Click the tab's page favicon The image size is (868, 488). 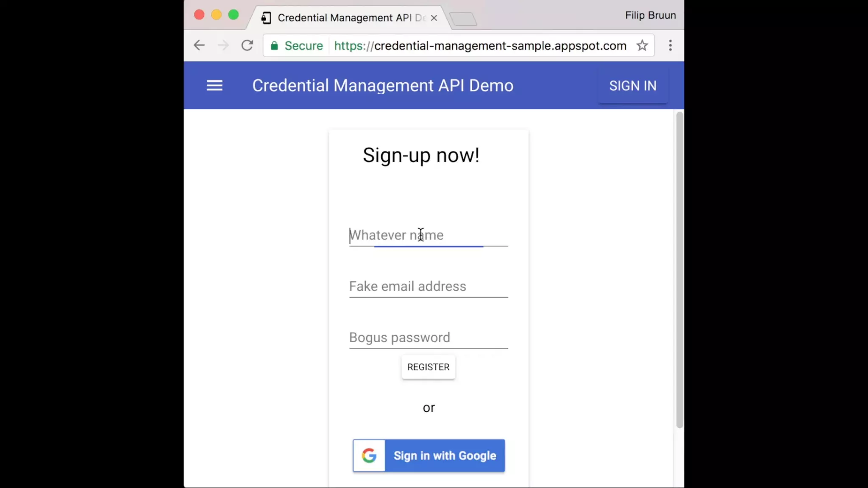(x=266, y=18)
